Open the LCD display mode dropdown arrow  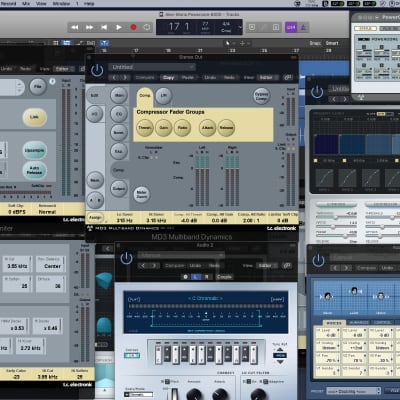(239, 28)
